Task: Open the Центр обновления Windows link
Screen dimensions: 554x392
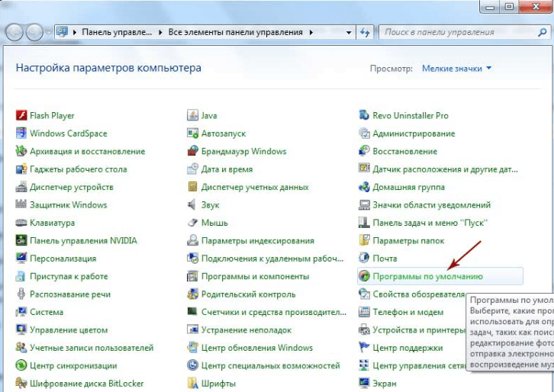Action: click(x=257, y=348)
